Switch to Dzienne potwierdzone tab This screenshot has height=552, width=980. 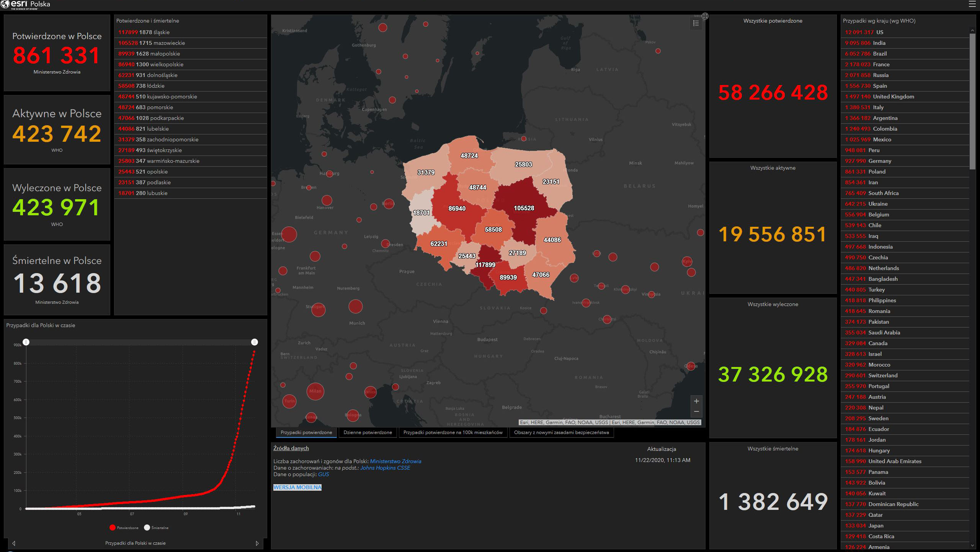click(367, 432)
